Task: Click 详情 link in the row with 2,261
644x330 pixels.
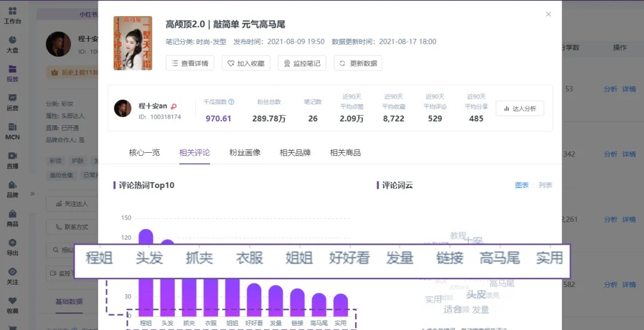Action: (x=629, y=220)
